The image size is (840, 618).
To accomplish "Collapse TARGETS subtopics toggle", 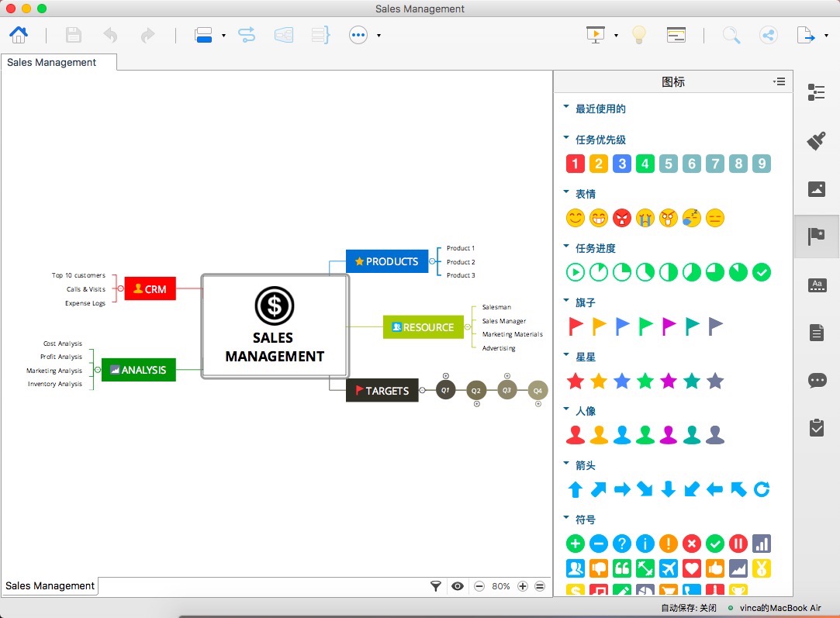I will (422, 390).
